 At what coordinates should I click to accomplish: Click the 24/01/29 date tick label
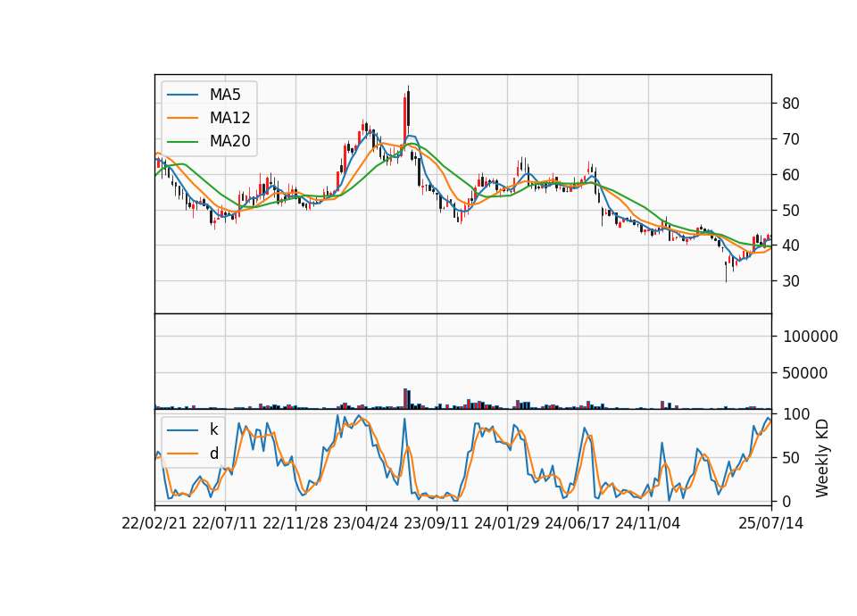click(x=507, y=523)
